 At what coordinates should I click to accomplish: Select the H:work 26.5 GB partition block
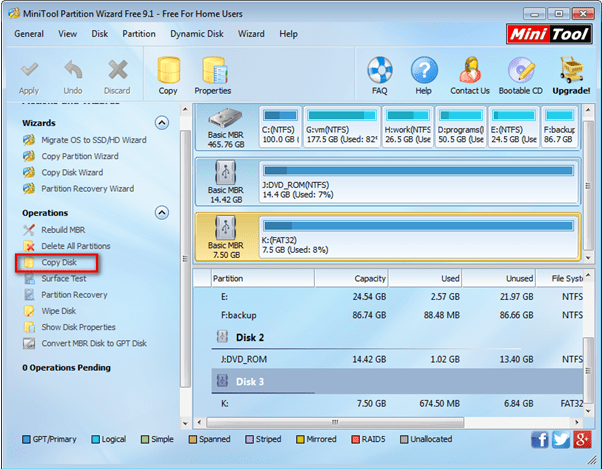408,127
